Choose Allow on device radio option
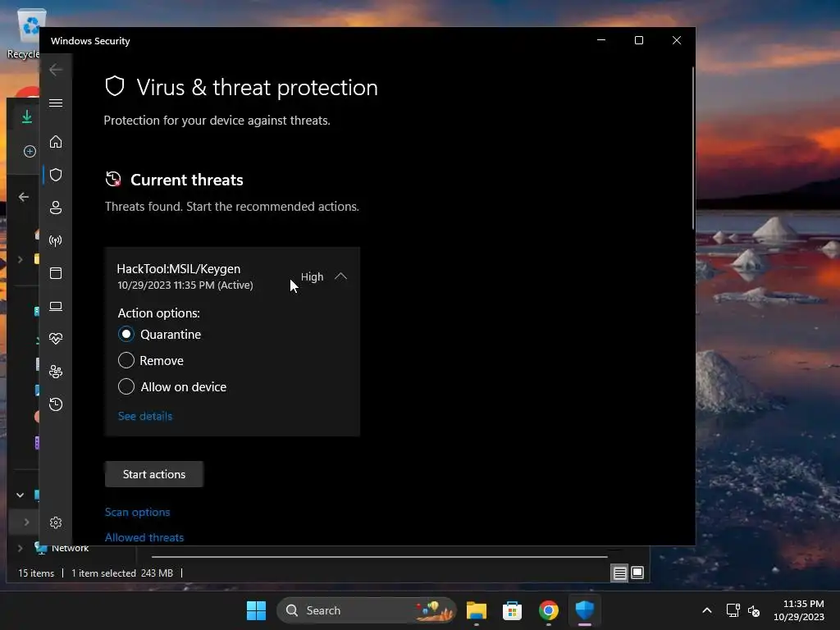The height and width of the screenshot is (630, 840). point(126,387)
